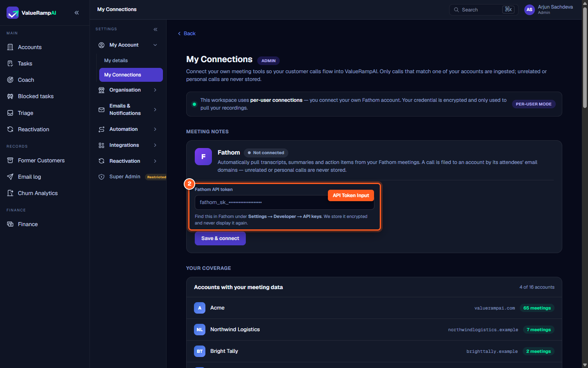Collapse the main sidebar with double-chevron icon

pyautogui.click(x=77, y=13)
